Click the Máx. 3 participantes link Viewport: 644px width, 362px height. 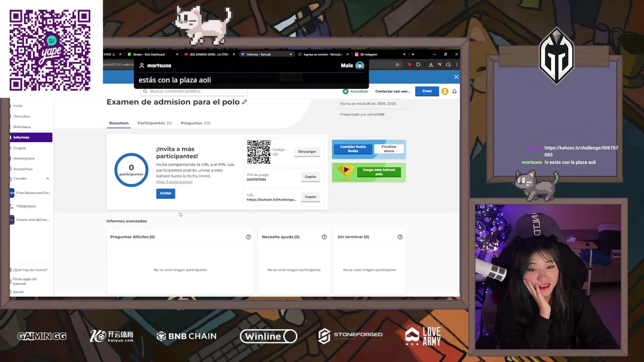click(174, 182)
